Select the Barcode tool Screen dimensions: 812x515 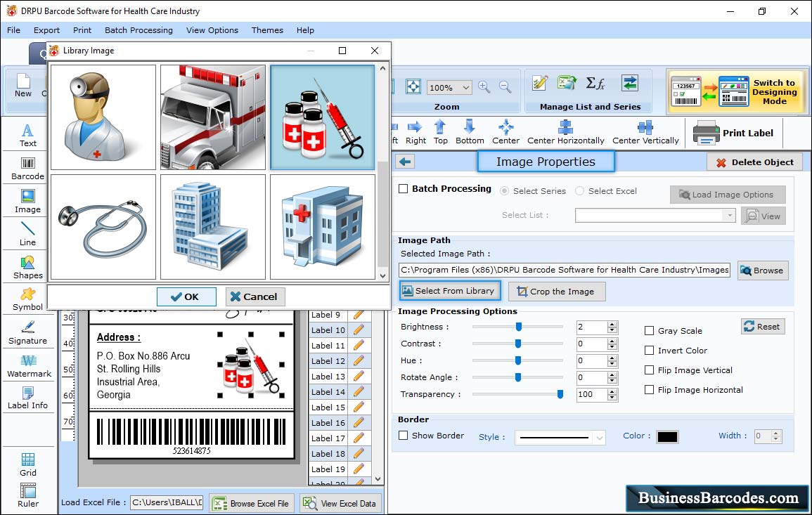click(27, 168)
